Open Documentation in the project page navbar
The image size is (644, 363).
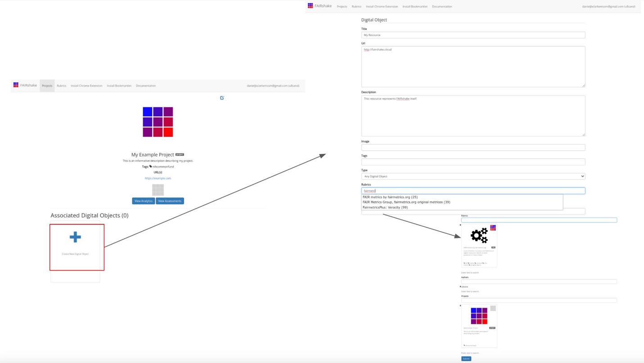(x=146, y=85)
